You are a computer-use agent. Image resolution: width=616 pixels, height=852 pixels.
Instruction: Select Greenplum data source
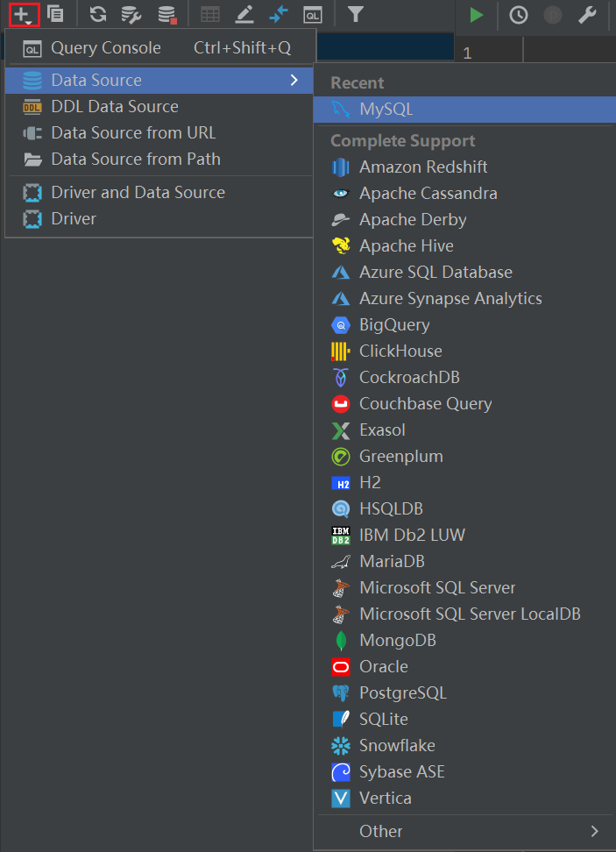tap(464, 457)
